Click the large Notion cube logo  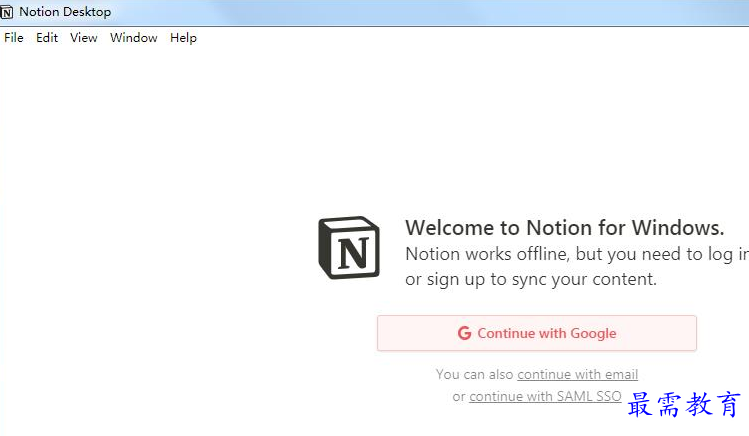coord(349,247)
